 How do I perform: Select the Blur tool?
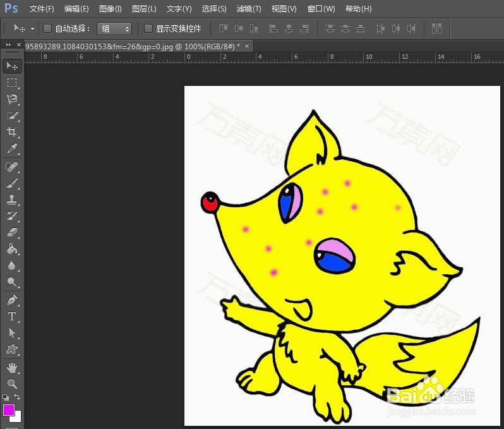point(12,265)
